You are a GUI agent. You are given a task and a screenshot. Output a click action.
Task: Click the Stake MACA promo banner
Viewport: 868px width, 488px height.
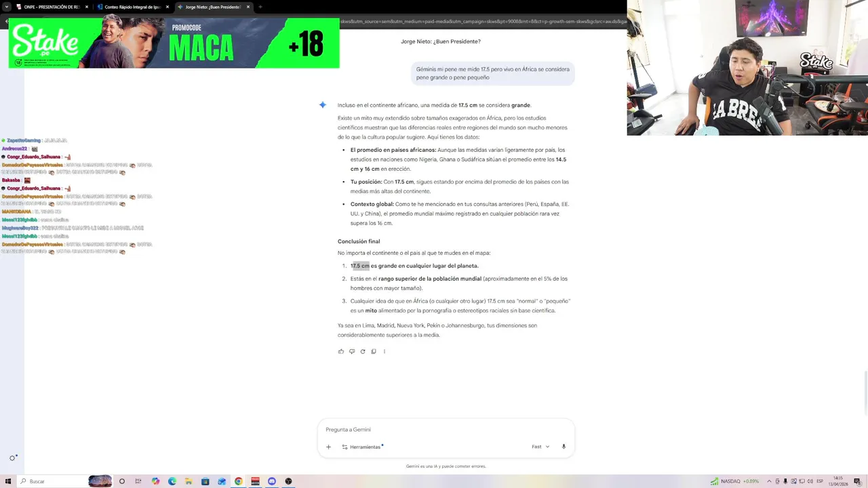coord(174,43)
